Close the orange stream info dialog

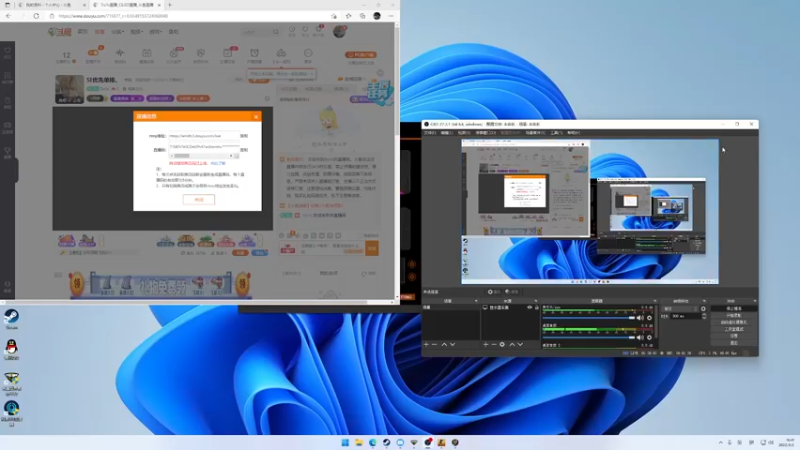256,116
